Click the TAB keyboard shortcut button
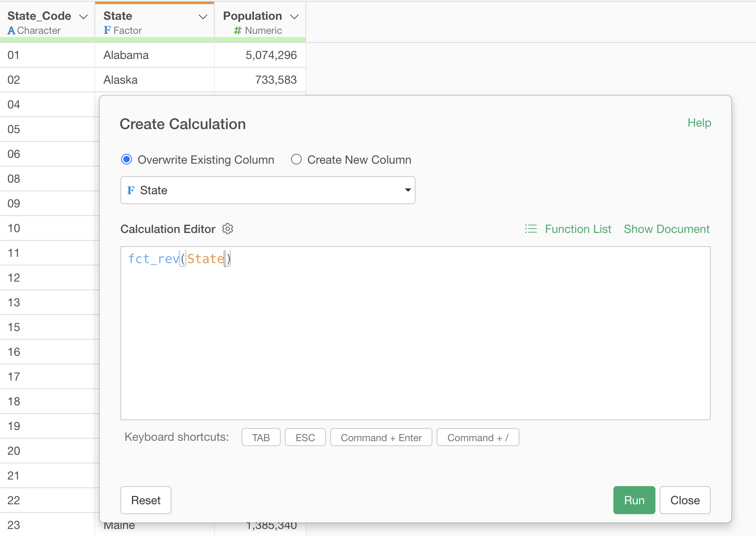Viewport: 756px width, 536px height. tap(261, 437)
